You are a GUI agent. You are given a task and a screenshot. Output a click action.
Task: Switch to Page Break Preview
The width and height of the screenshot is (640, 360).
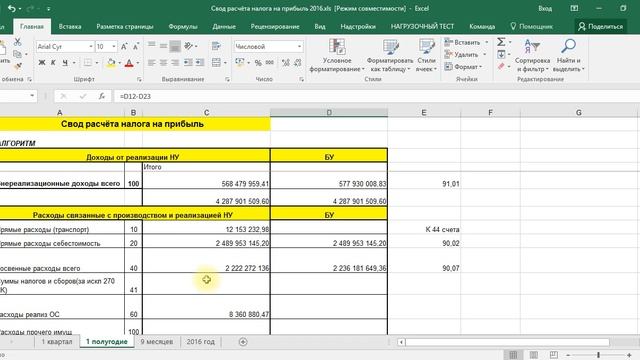[x=553, y=355]
